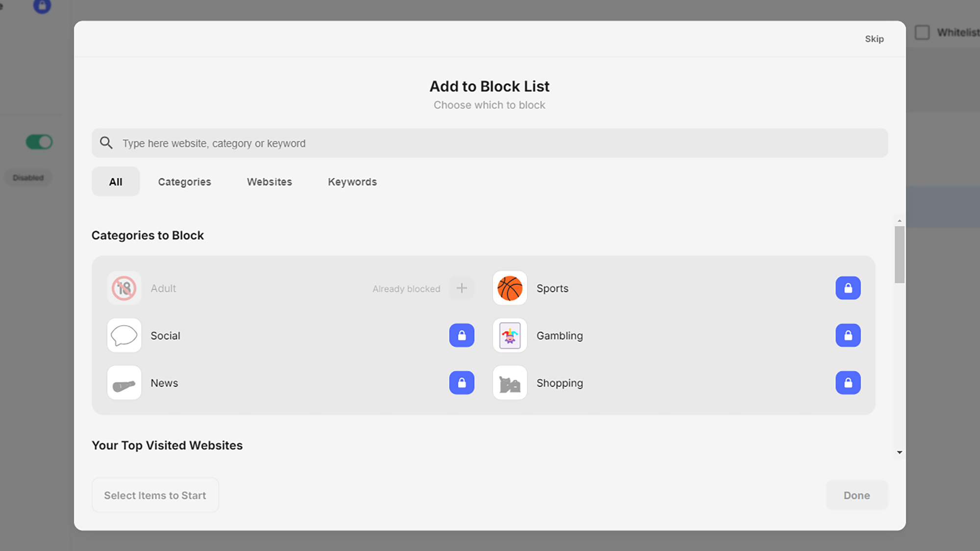This screenshot has width=980, height=551.
Task: Click Skip to dismiss the dialog
Action: pyautogui.click(x=874, y=38)
